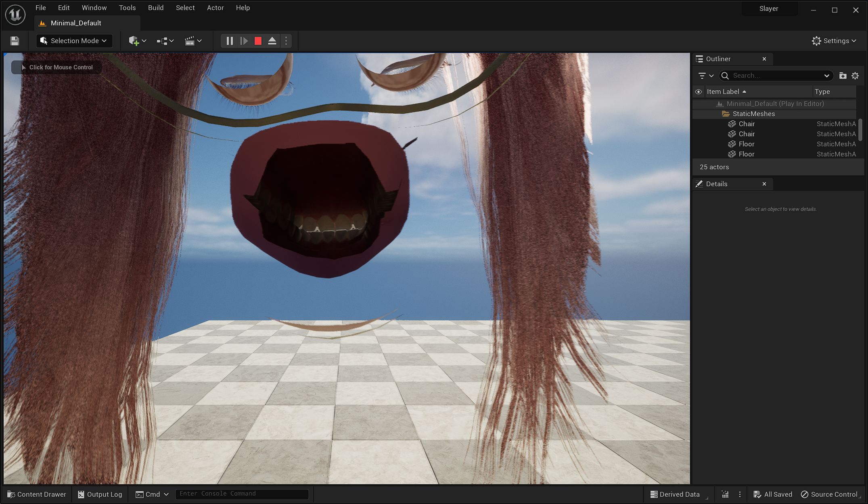Open the play options three-dot menu

[286, 41]
